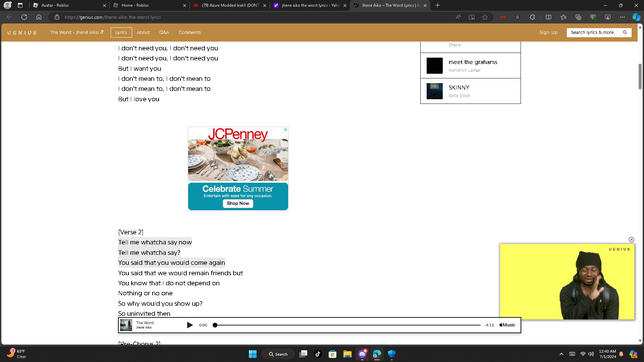644x362 pixels.
Task: Open the browser profile icon
Action: click(x=7, y=5)
